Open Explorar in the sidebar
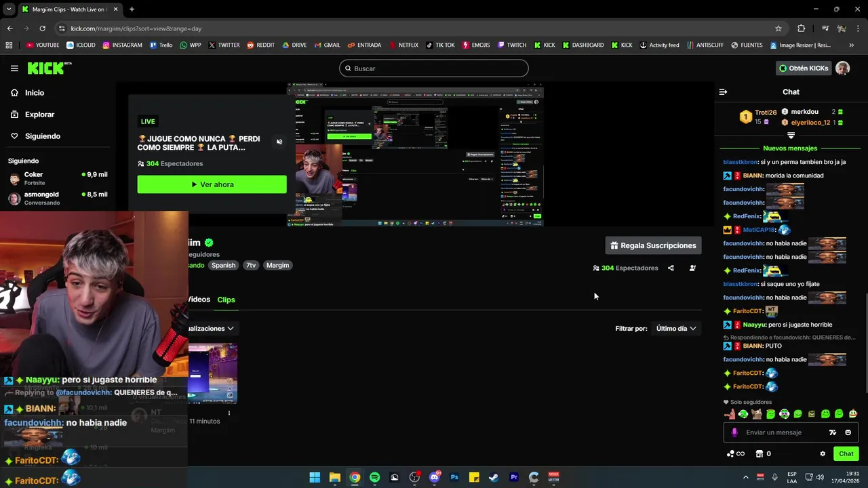The image size is (868, 488). point(39,115)
